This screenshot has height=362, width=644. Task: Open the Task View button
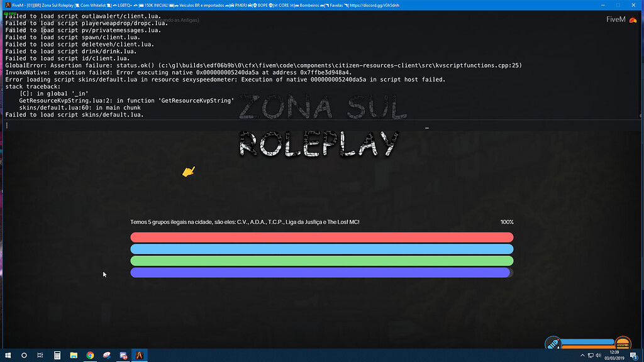40,356
